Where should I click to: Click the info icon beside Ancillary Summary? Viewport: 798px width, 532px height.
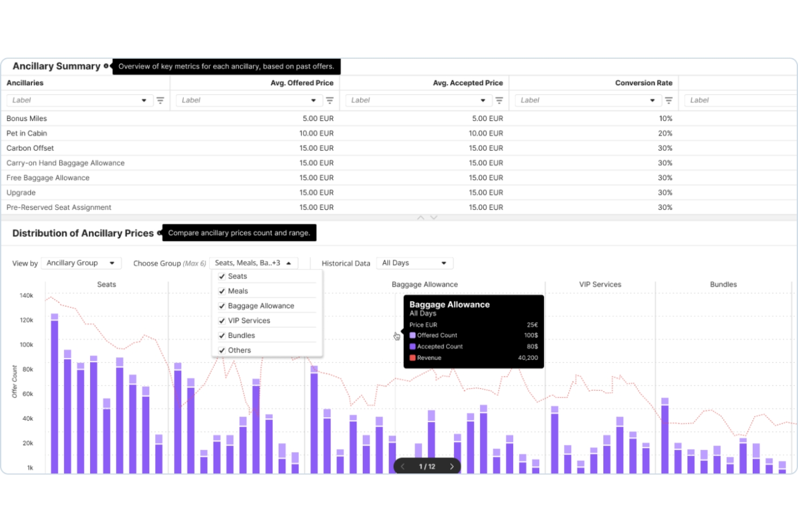(x=106, y=66)
